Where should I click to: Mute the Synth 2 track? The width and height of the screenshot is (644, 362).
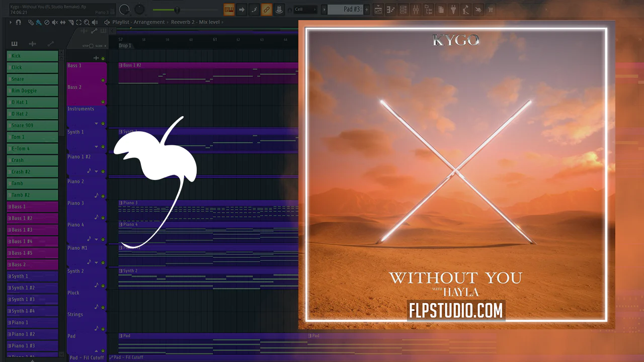coord(103,286)
